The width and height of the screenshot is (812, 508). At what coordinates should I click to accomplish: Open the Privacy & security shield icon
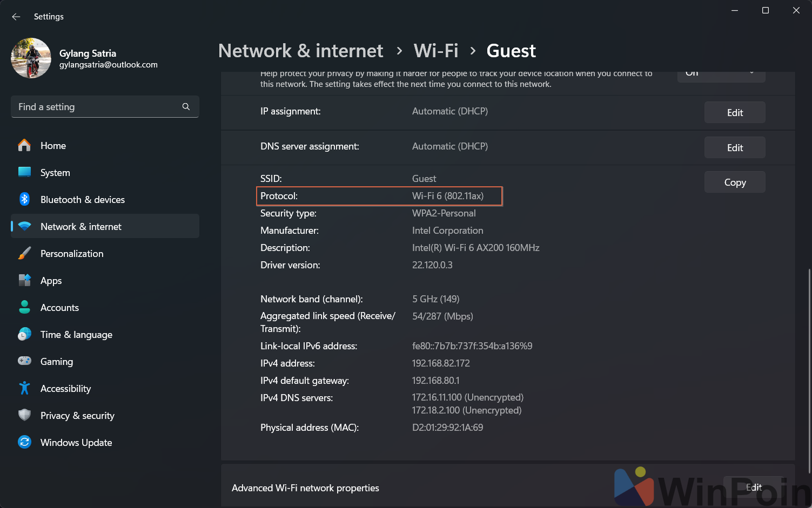click(x=24, y=415)
